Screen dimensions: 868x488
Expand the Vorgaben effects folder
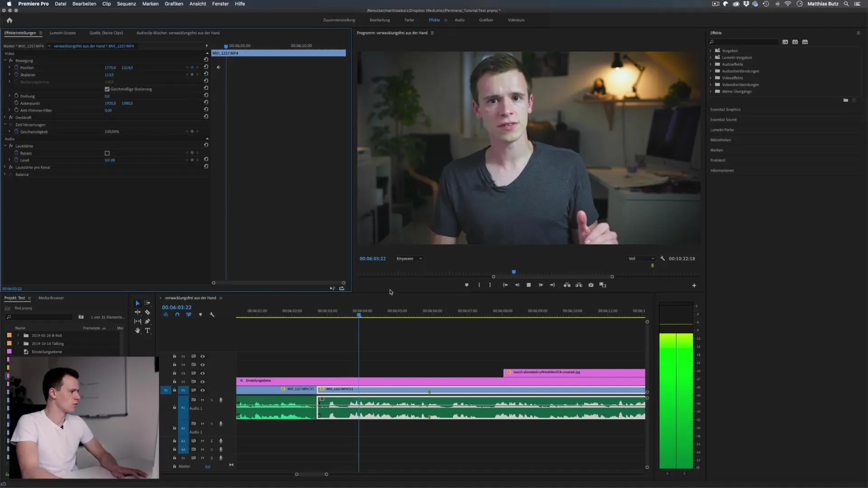coord(711,51)
